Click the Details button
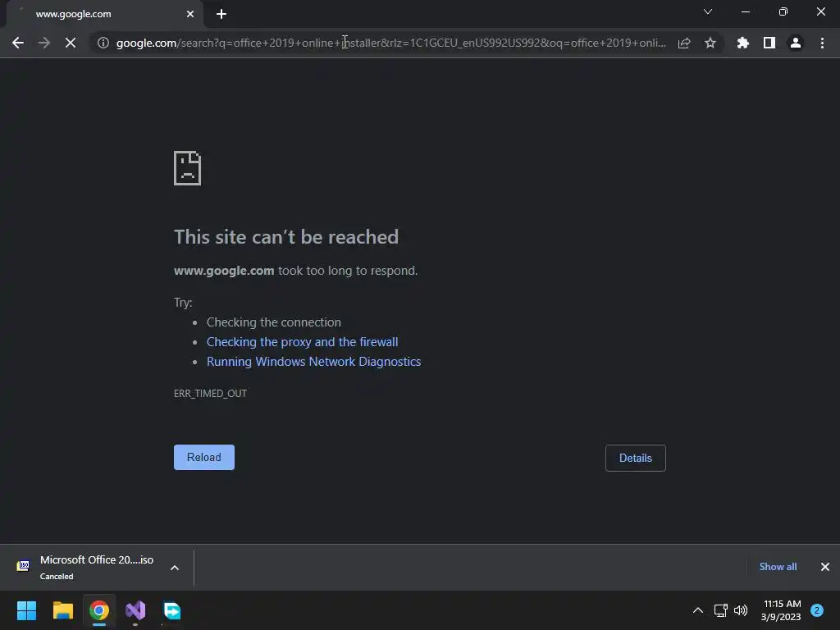 [x=636, y=458]
